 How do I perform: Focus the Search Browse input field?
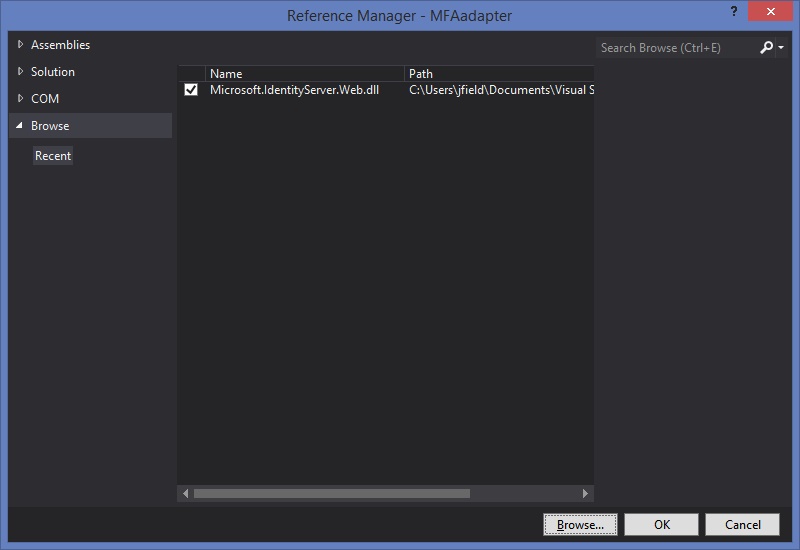678,48
